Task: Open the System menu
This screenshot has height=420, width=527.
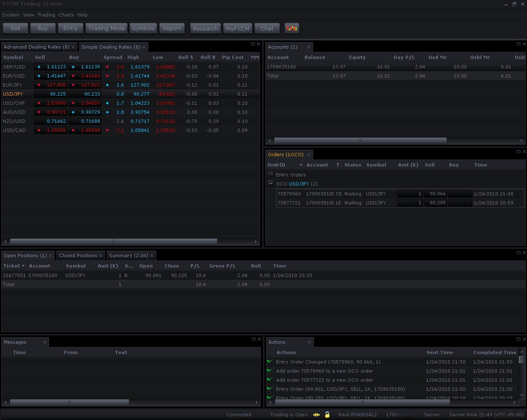Action: pyautogui.click(x=11, y=15)
